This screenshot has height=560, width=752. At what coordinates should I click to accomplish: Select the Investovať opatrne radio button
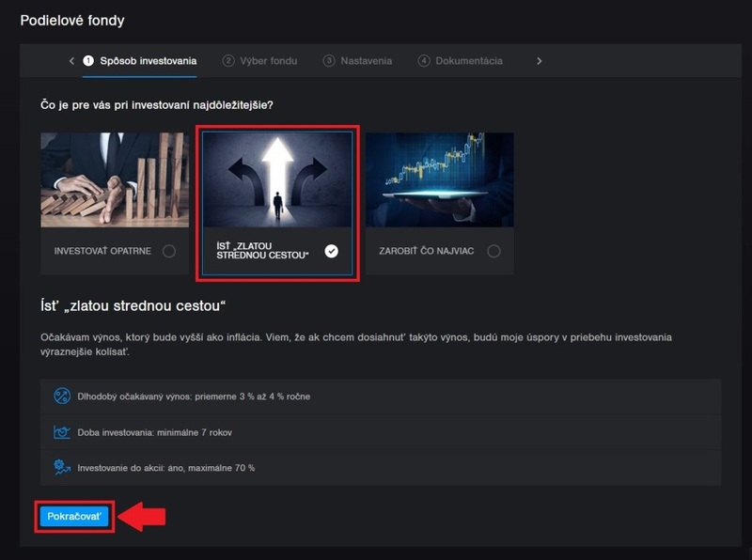point(168,251)
